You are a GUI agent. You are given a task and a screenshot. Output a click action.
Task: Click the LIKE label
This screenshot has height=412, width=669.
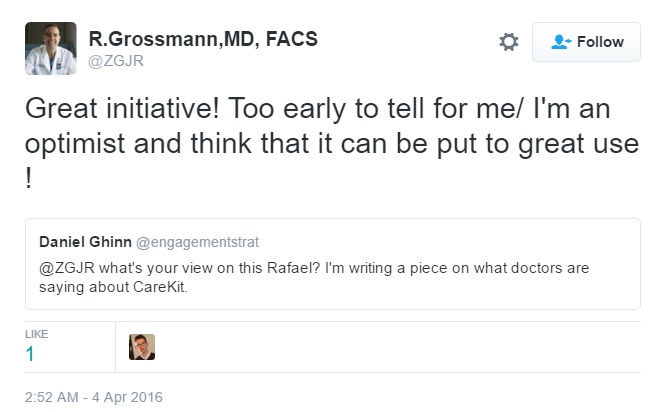point(36,333)
